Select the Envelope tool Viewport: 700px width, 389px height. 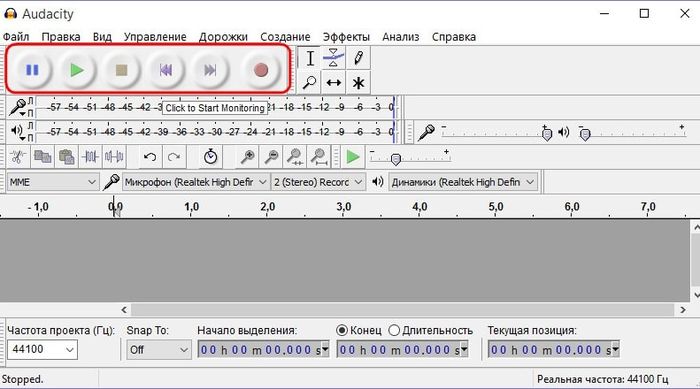333,58
